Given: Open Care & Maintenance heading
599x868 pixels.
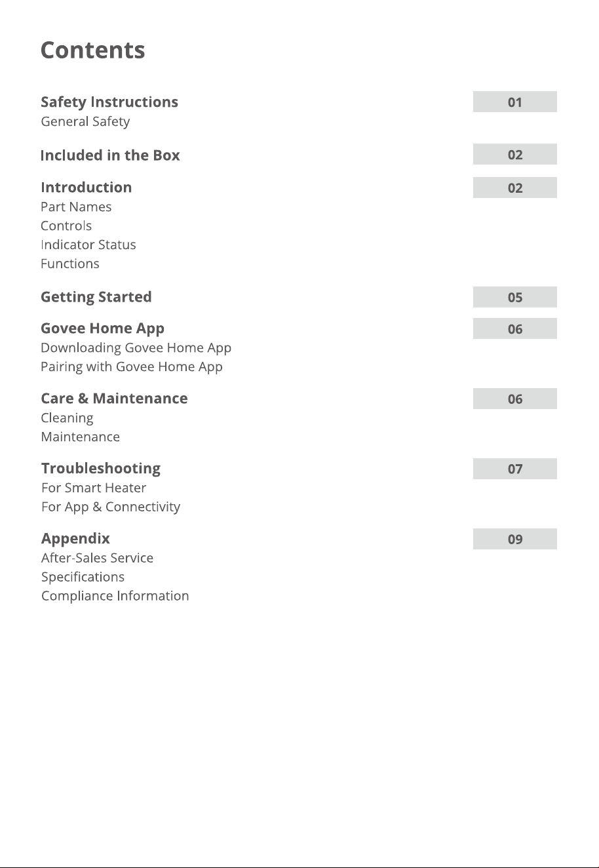Looking at the screenshot, I should tap(114, 399).
